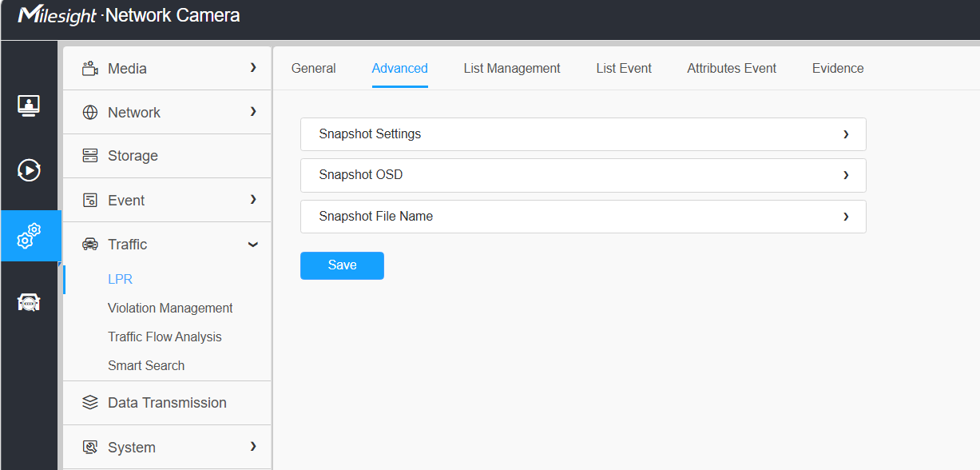Open the Playback sidebar icon
Image resolution: width=980 pixels, height=470 pixels.
click(x=30, y=170)
